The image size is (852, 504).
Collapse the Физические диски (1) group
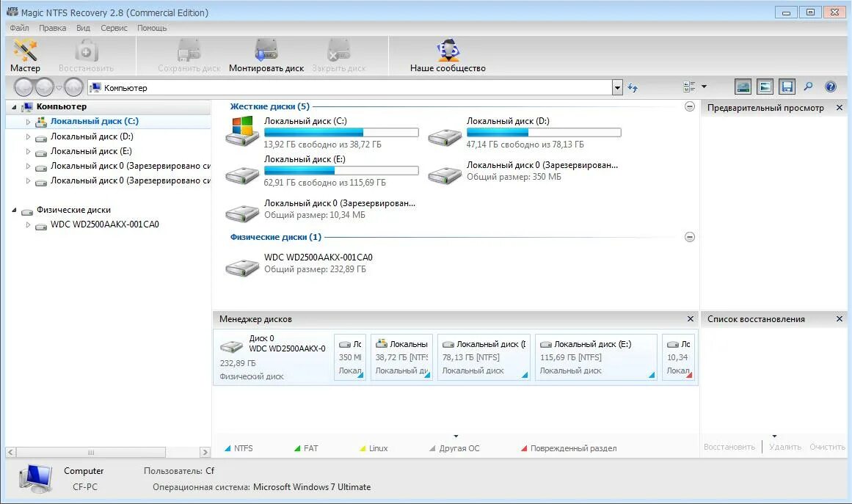(690, 237)
